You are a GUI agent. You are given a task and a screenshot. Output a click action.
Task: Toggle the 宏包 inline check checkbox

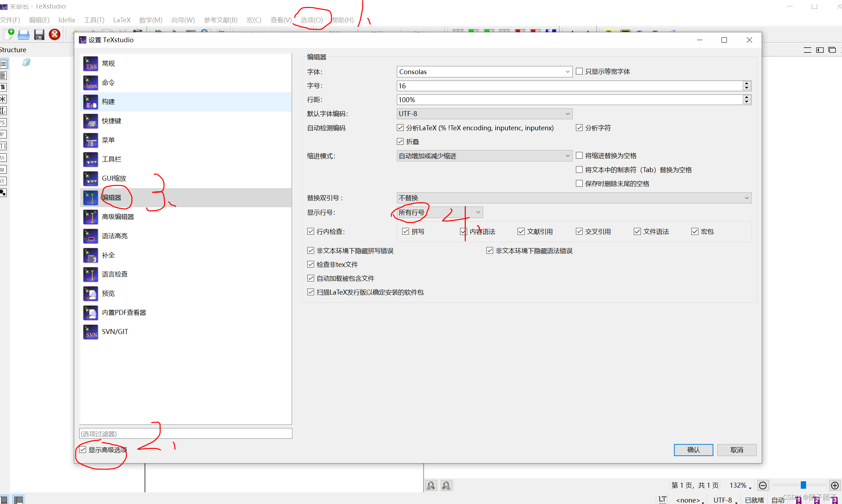[695, 231]
